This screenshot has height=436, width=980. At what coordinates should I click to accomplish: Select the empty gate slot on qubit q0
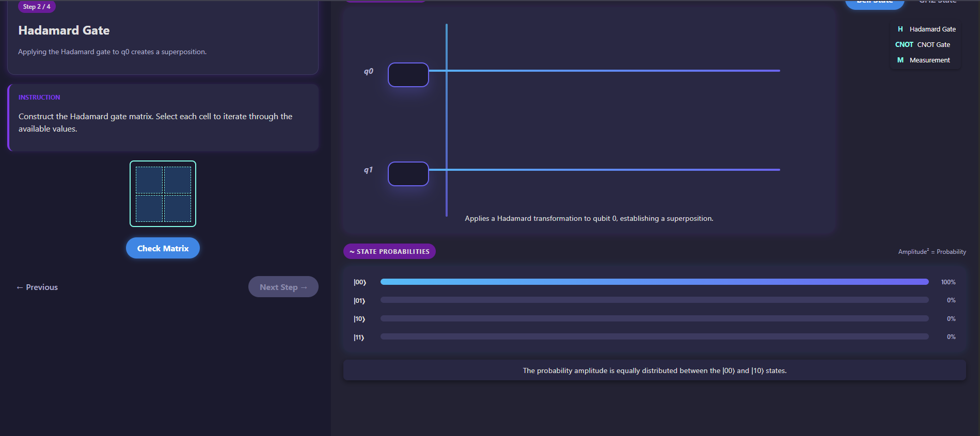click(408, 75)
